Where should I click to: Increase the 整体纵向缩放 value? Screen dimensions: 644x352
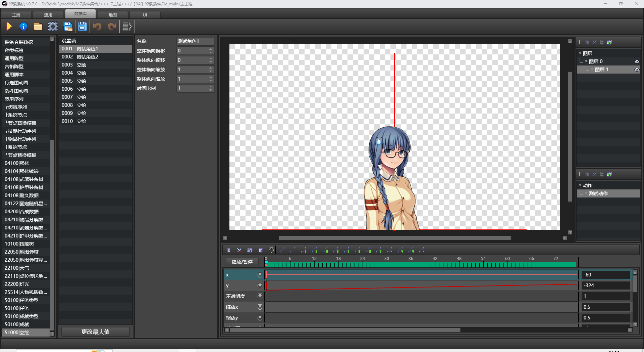click(x=211, y=77)
